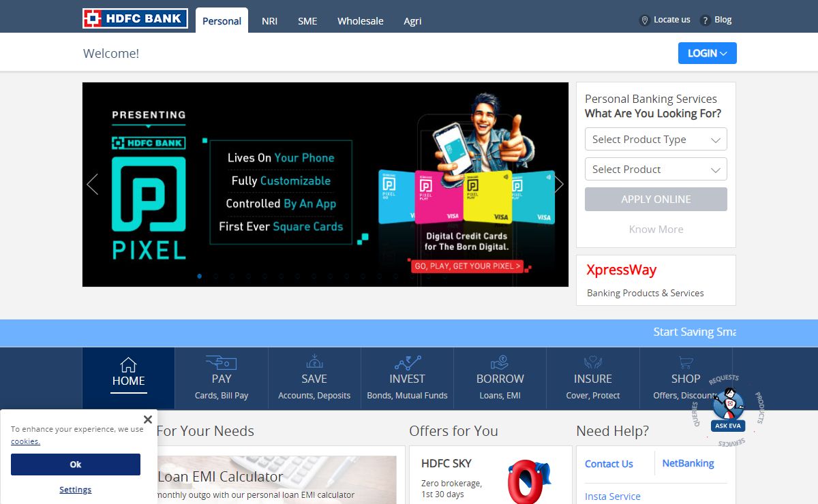Viewport: 818px width, 504px height.
Task: Click the INSURE hands heart icon
Action: coord(593,362)
